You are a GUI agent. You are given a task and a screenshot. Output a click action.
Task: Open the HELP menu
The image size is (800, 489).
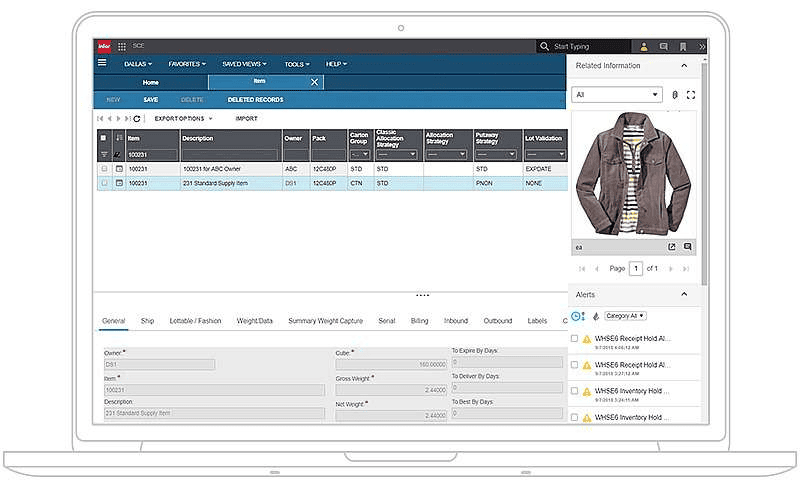pos(336,64)
